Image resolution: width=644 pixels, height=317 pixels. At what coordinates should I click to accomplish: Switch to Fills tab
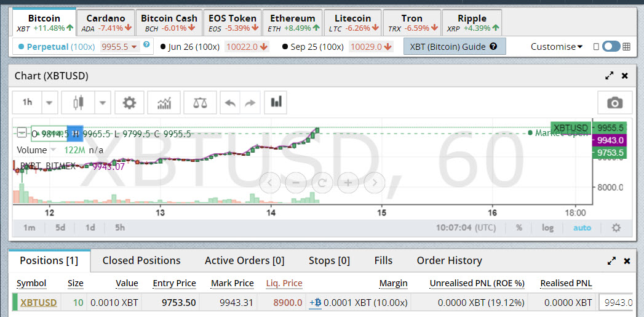pos(383,260)
